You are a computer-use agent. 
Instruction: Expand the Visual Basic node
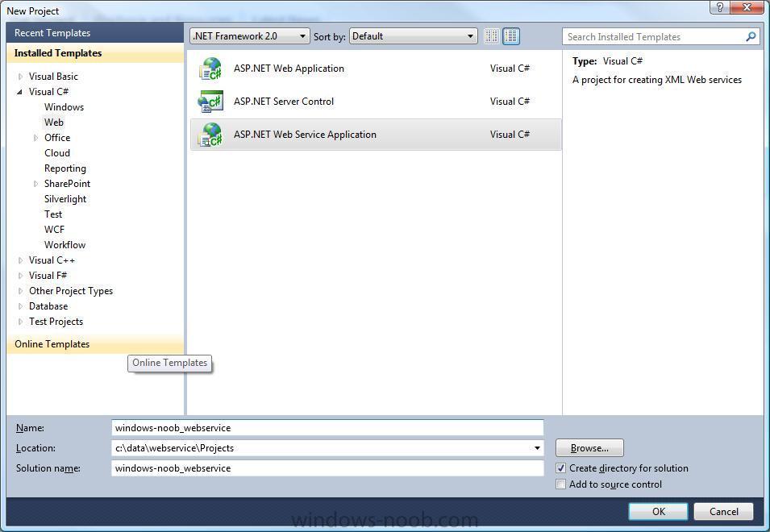coord(20,77)
